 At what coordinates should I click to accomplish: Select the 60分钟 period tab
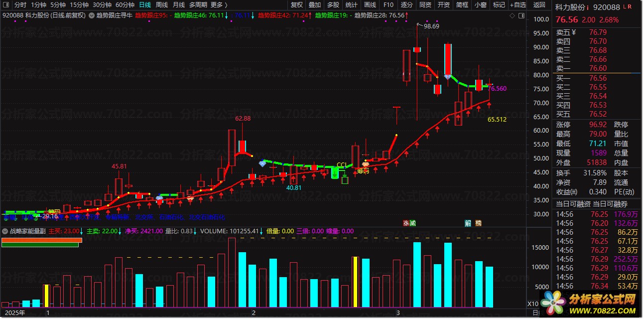click(125, 5)
